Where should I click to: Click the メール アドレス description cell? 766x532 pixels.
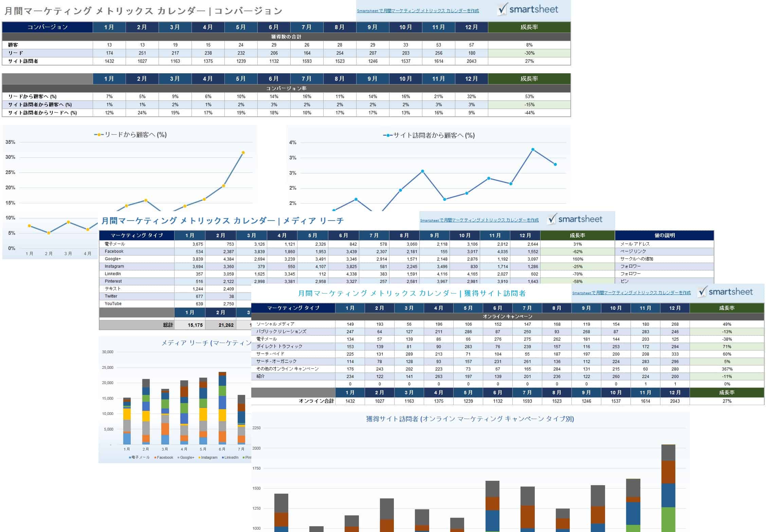click(x=664, y=244)
